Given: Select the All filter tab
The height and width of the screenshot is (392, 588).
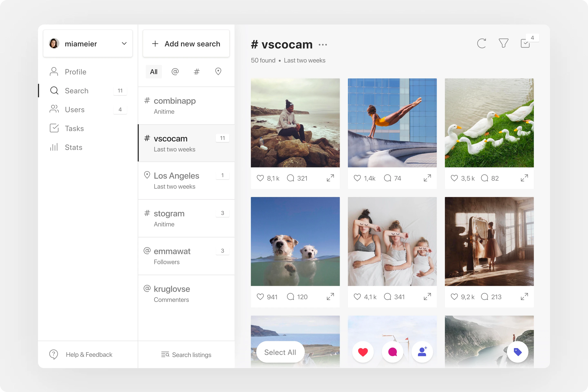Looking at the screenshot, I should (x=154, y=72).
